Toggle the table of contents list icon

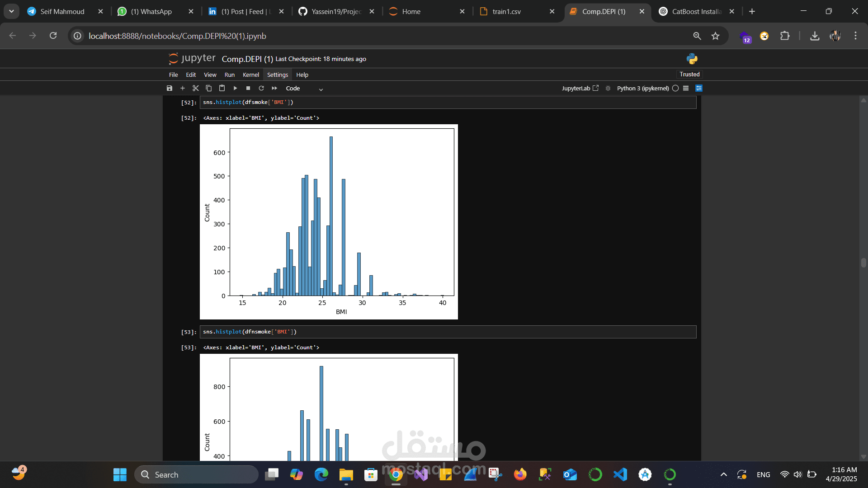click(686, 88)
